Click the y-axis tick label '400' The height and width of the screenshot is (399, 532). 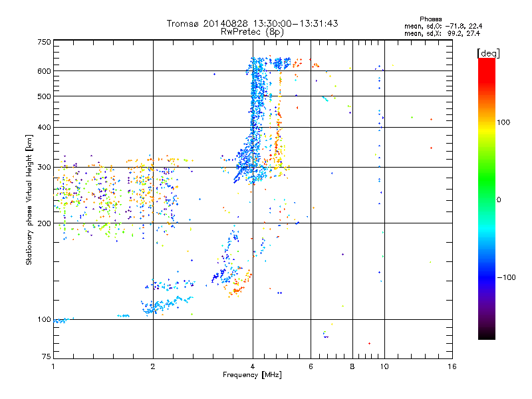click(x=44, y=128)
